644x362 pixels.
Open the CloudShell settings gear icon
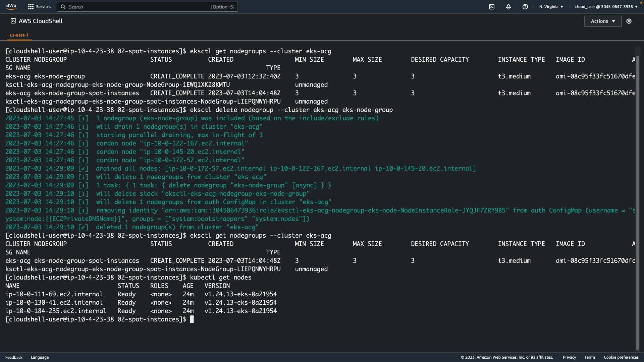coord(629,21)
